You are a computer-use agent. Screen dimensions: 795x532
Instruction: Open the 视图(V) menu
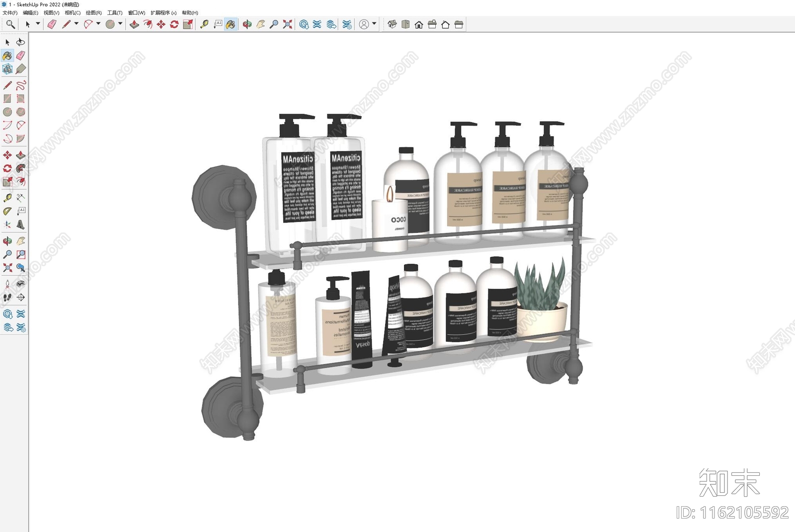[51, 13]
